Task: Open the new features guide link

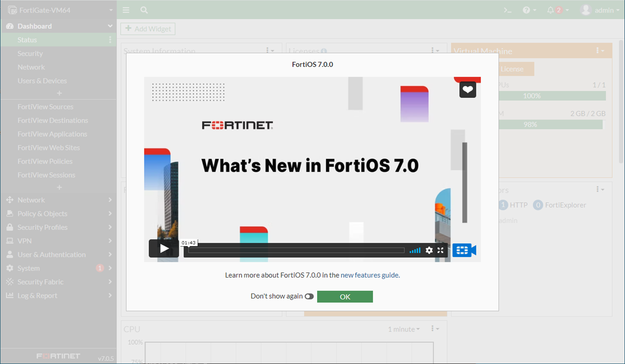Action: [x=369, y=275]
